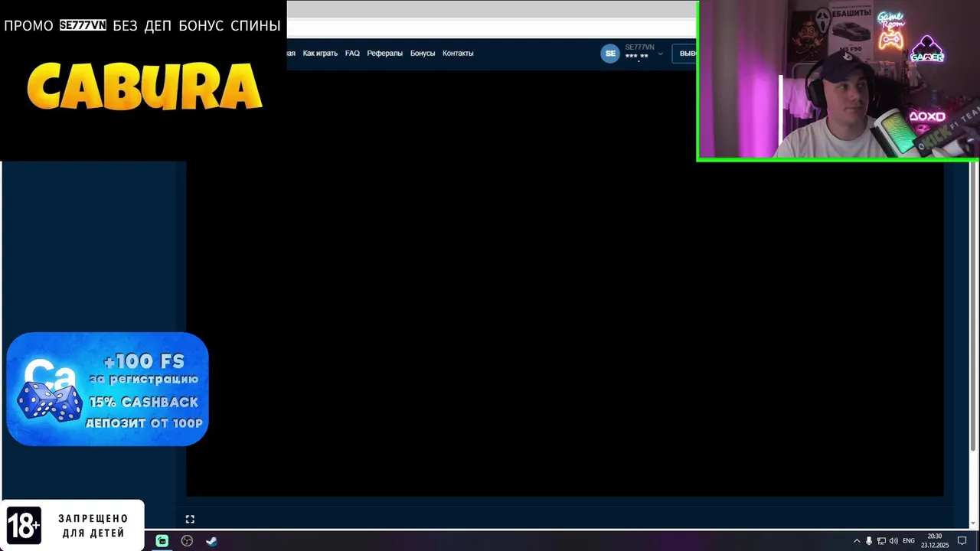Open the FAQ page link
This screenshot has width=980, height=551.
(352, 54)
